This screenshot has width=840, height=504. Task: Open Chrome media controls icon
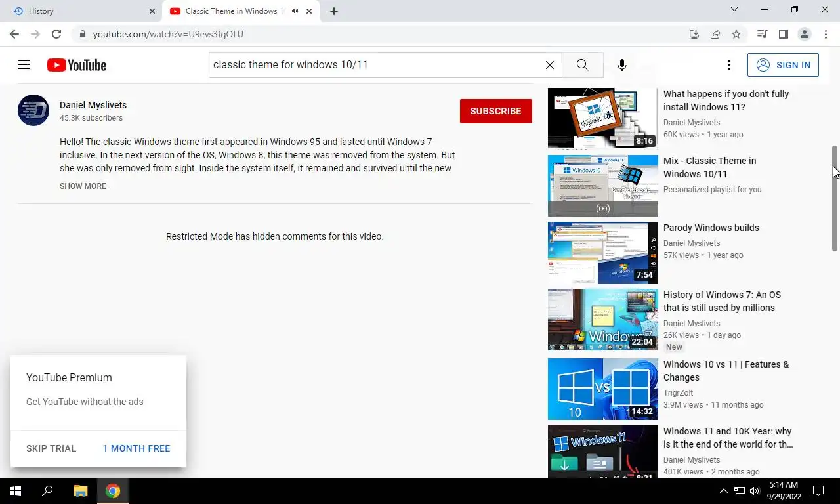pos(762,34)
